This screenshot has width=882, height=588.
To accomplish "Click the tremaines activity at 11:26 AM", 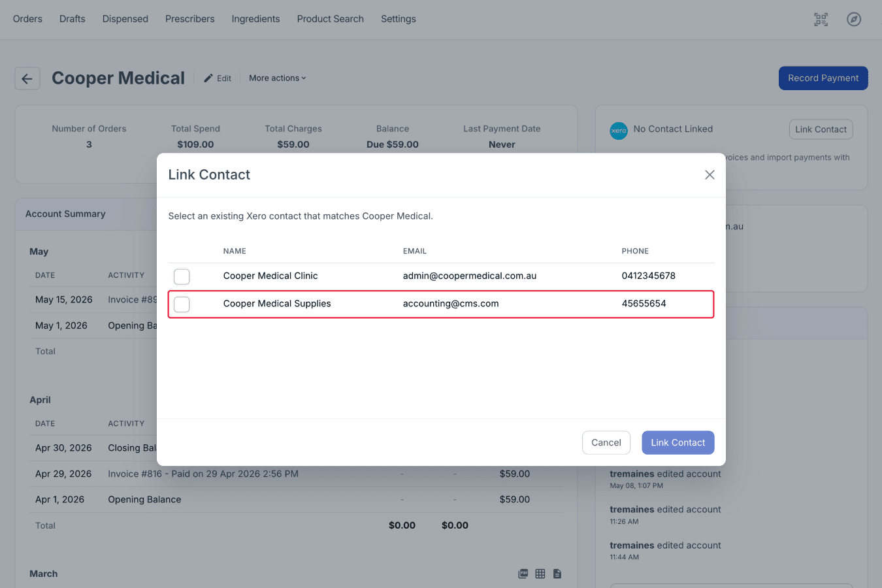I will tap(665, 514).
